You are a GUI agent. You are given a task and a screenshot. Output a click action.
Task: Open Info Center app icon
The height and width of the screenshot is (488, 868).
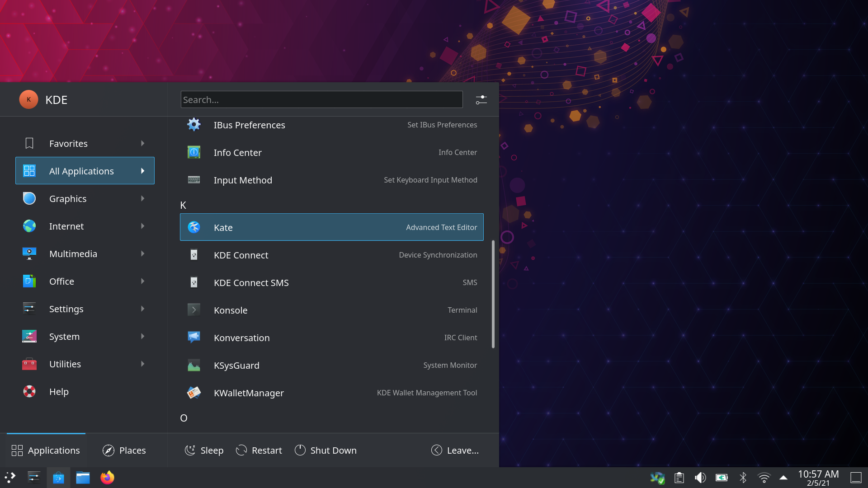[x=194, y=152]
